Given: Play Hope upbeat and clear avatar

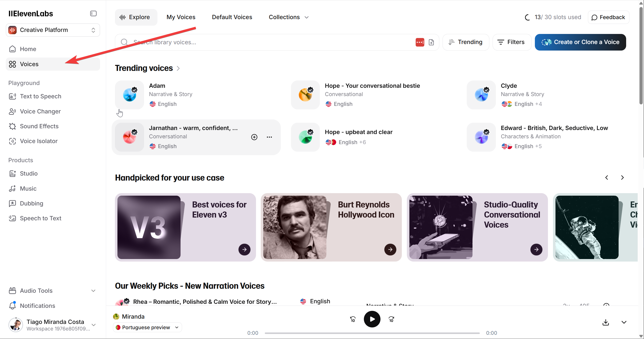Looking at the screenshot, I should [305, 137].
